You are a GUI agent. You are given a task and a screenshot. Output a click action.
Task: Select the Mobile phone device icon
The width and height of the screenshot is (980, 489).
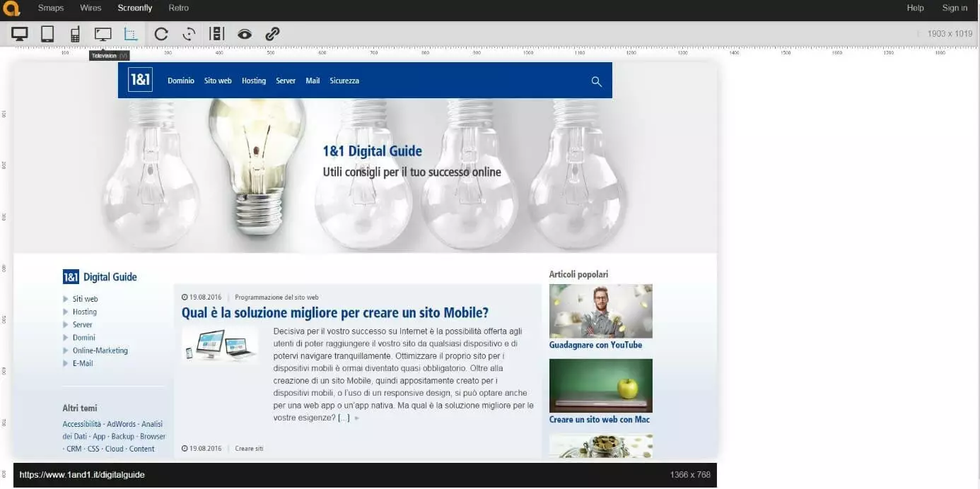click(x=75, y=34)
